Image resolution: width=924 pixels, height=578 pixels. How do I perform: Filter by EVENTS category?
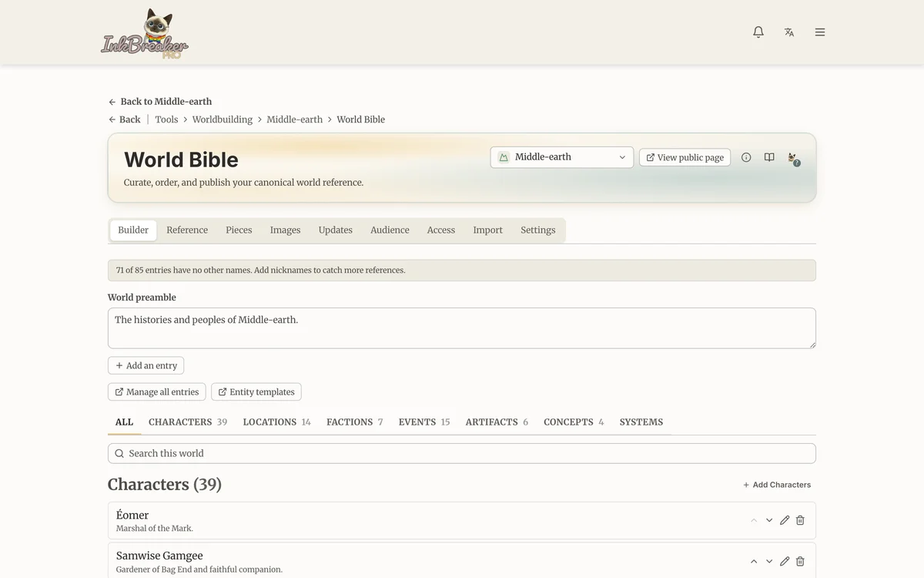coord(423,422)
